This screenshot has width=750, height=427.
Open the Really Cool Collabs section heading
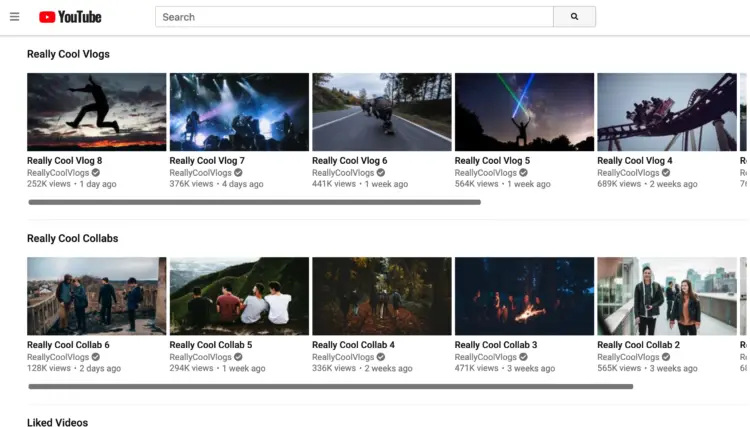point(72,238)
